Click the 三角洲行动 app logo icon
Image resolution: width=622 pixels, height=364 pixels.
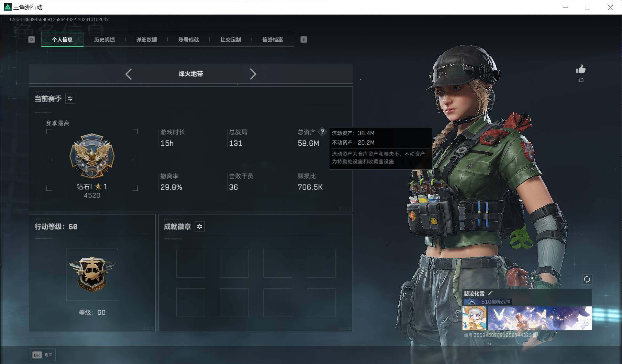7,7
